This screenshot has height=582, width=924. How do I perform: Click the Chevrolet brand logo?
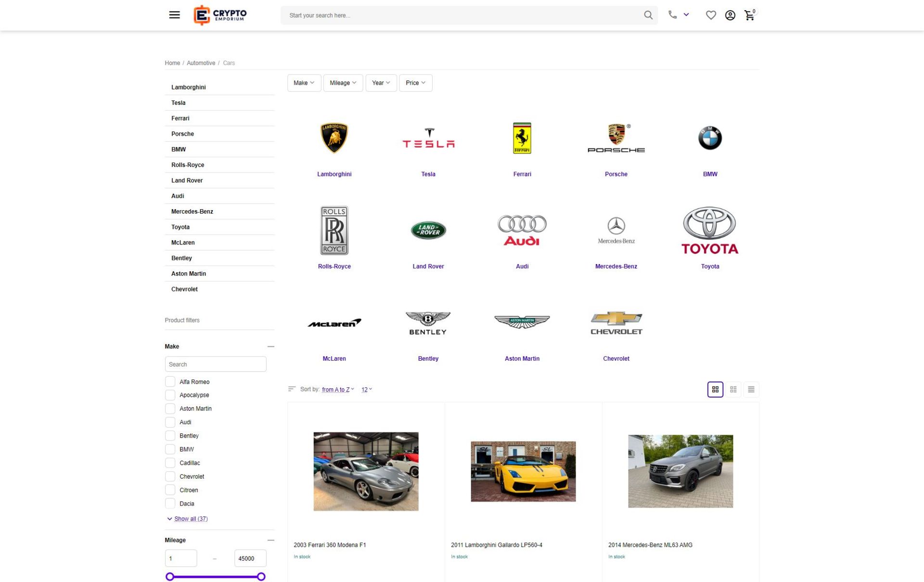[616, 323]
